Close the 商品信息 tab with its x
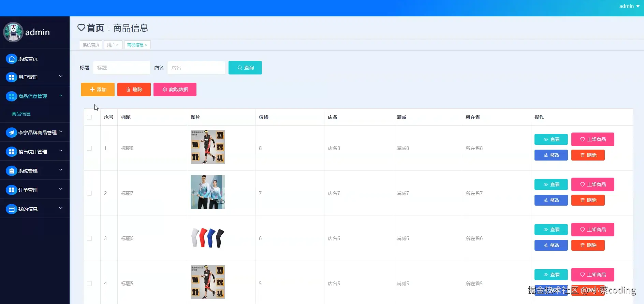This screenshot has width=644, height=304. pos(146,45)
